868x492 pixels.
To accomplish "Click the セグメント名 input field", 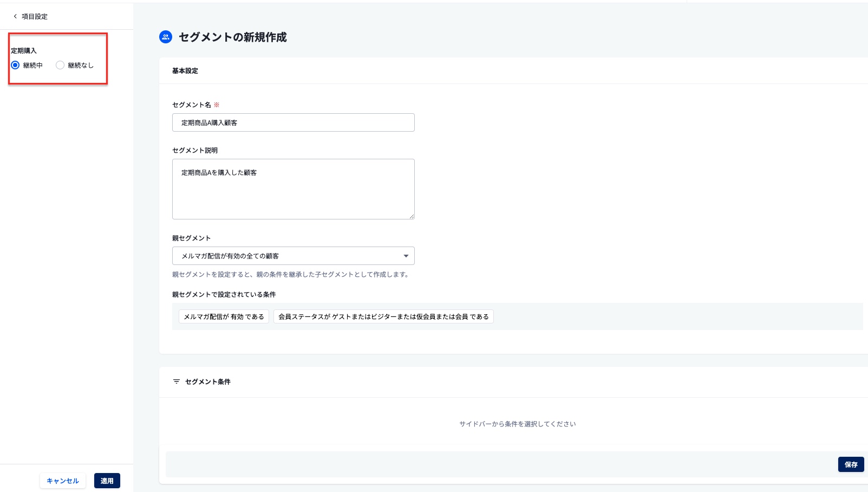I will pos(292,122).
